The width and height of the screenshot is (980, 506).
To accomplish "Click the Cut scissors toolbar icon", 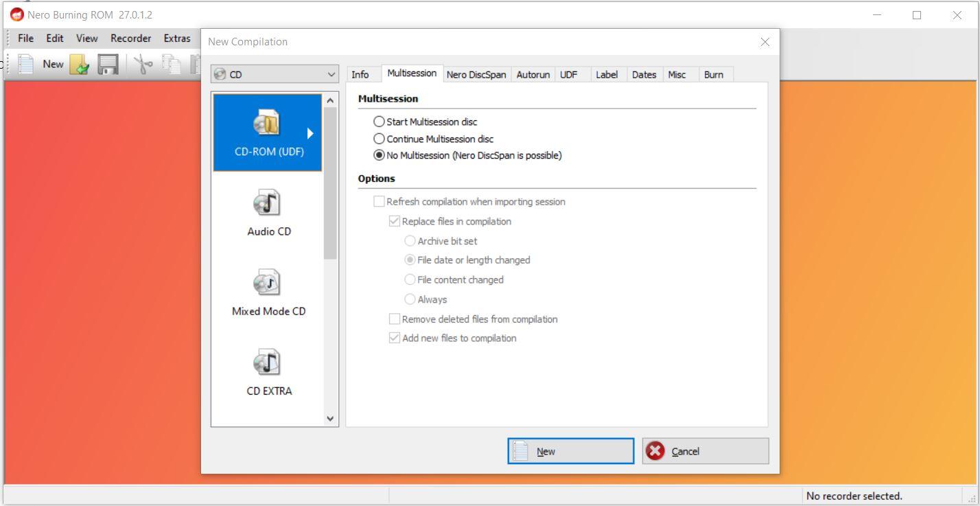I will pyautogui.click(x=143, y=65).
